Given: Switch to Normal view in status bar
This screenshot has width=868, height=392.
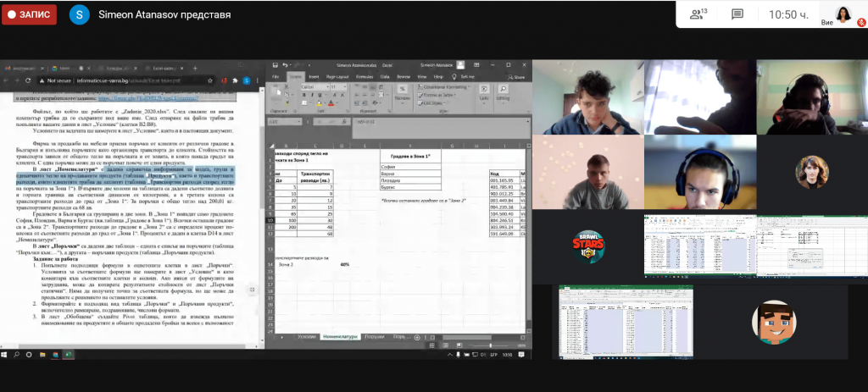Looking at the screenshot, I should point(431,345).
